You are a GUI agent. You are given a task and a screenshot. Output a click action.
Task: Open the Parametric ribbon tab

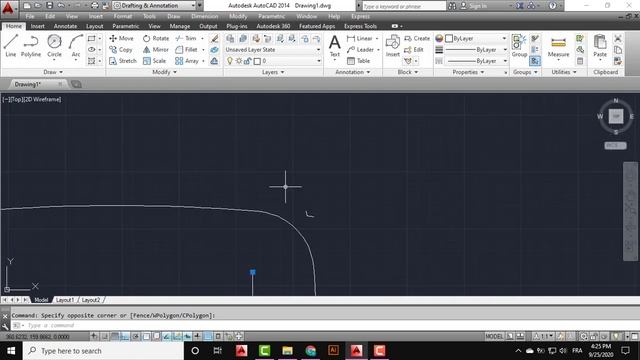click(126, 26)
